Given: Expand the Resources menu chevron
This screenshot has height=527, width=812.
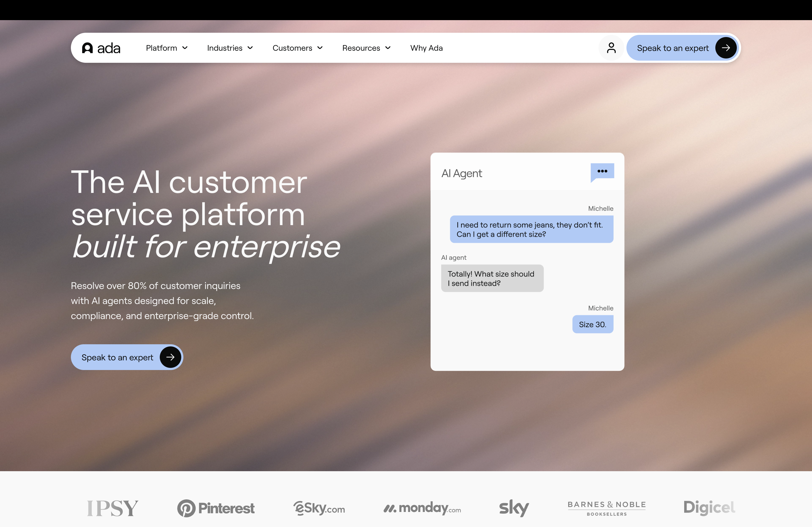Looking at the screenshot, I should point(388,48).
